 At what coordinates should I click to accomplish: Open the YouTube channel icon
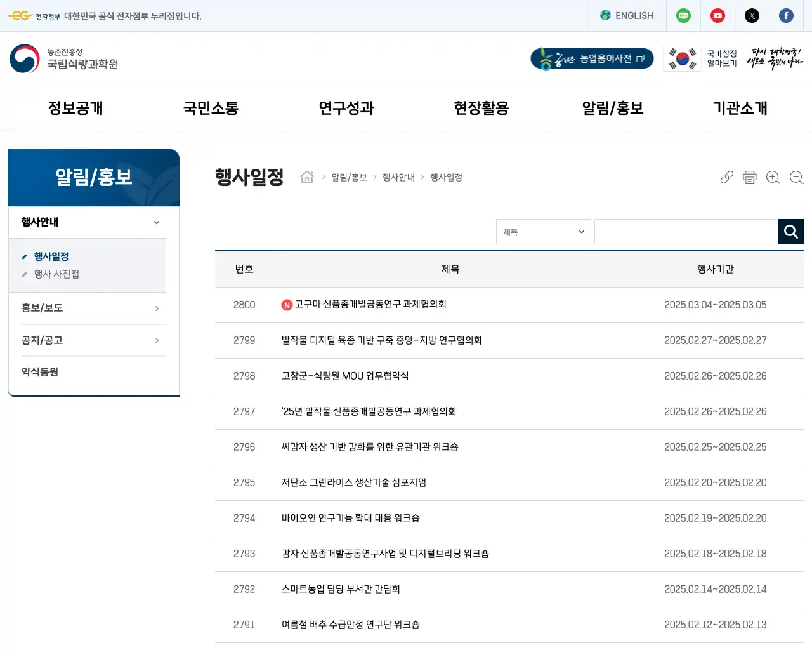pyautogui.click(x=717, y=16)
